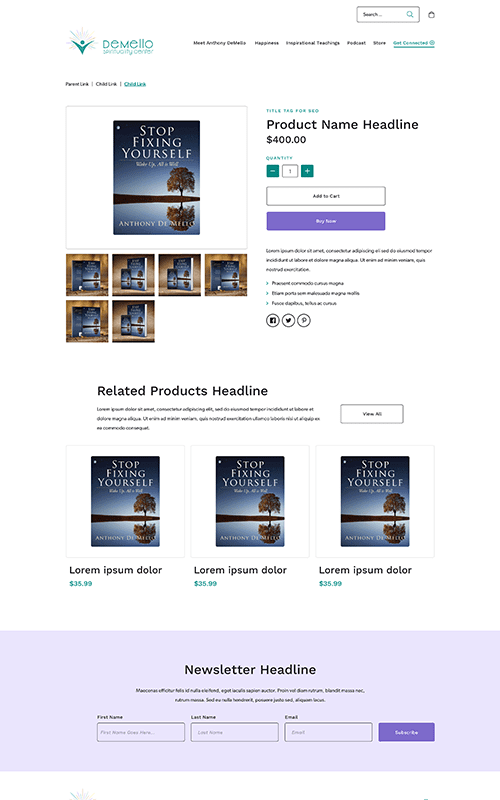
Task: Click the Add to Cart button
Action: coord(326,196)
